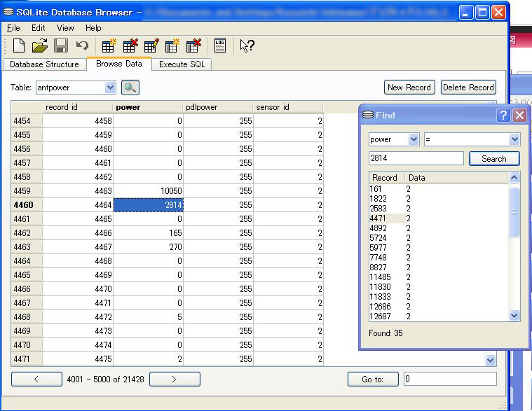This screenshot has height=411, width=532.
Task: Switch to the Execute SQL tab
Action: point(182,64)
